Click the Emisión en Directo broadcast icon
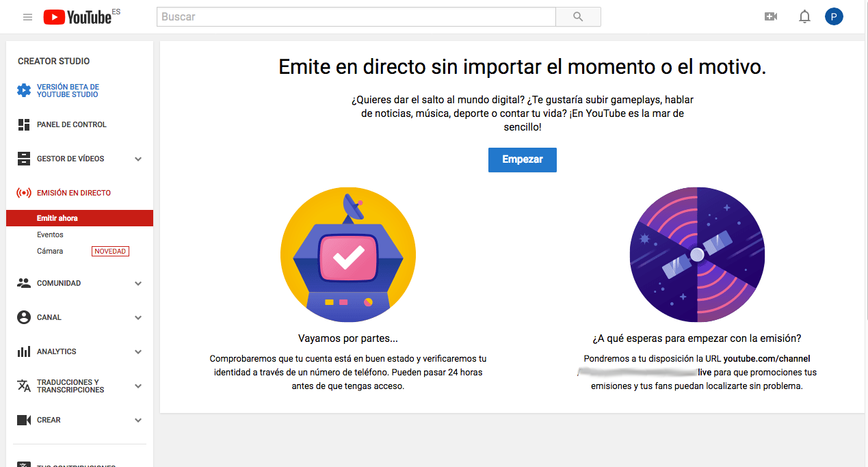This screenshot has width=868, height=467. click(24, 193)
